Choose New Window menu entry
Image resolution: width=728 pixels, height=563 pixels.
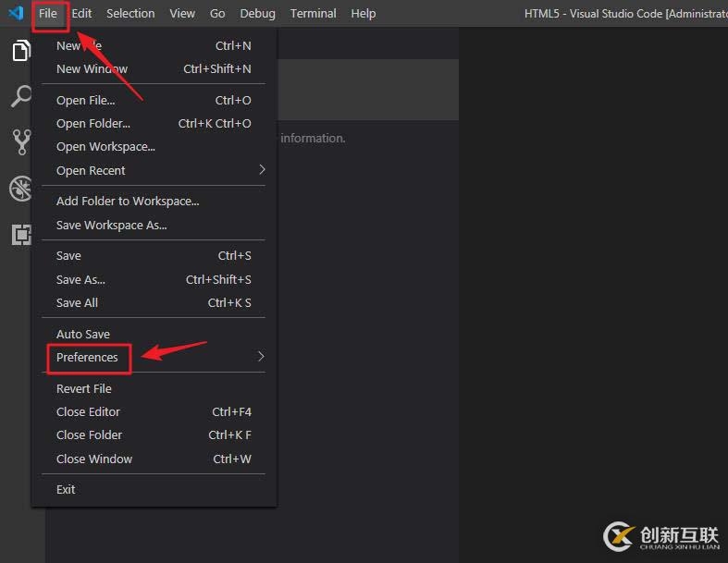point(154,69)
